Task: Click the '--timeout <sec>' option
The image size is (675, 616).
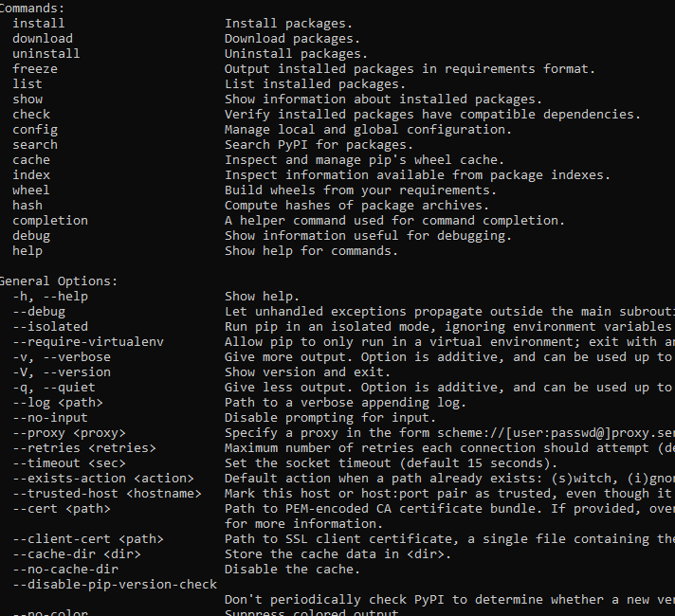Action: tap(69, 463)
